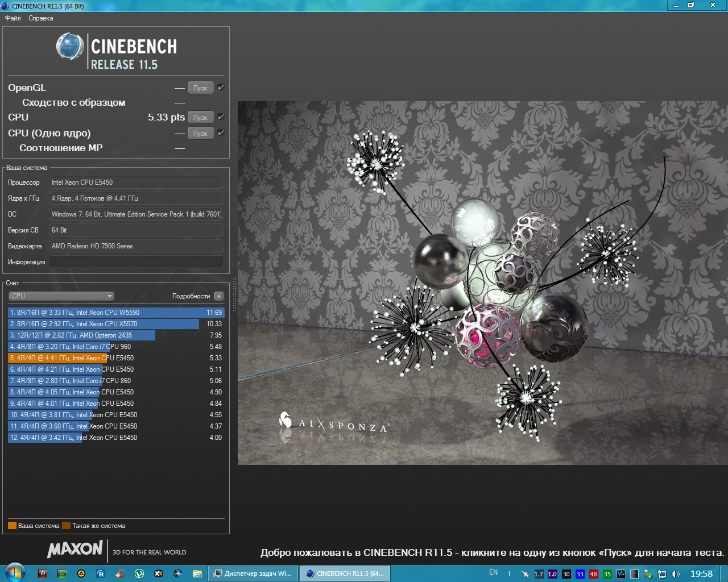This screenshot has height=582, width=728.
Task: Click the Информация input field
Action: [x=136, y=262]
